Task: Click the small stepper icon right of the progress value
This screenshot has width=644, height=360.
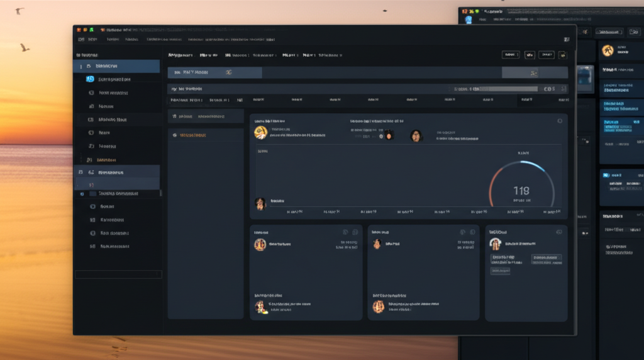Action: pyautogui.click(x=563, y=89)
